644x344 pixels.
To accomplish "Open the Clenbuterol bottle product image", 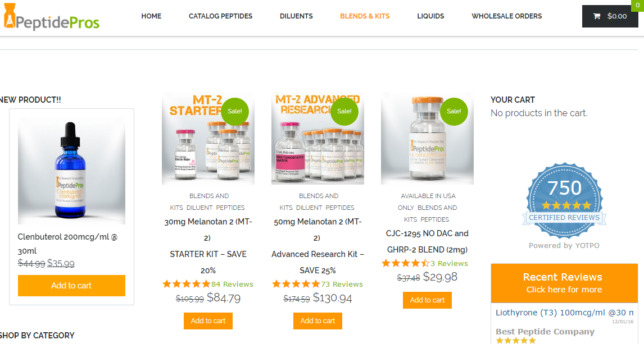I will (x=71, y=171).
